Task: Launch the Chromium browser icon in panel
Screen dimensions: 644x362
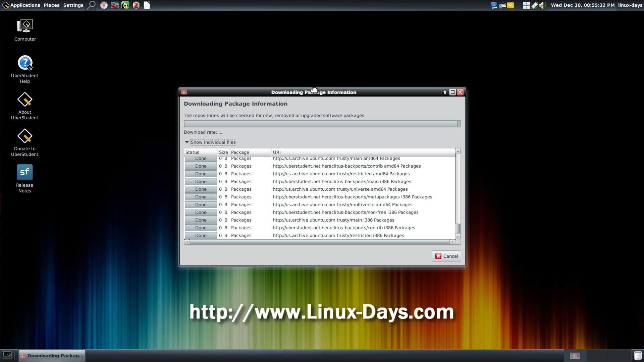Action: (104, 5)
